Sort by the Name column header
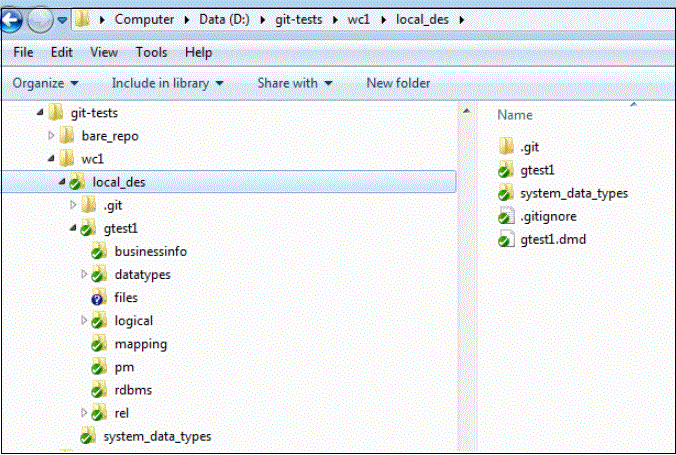Image resolution: width=676 pixels, height=455 pixels. point(515,115)
